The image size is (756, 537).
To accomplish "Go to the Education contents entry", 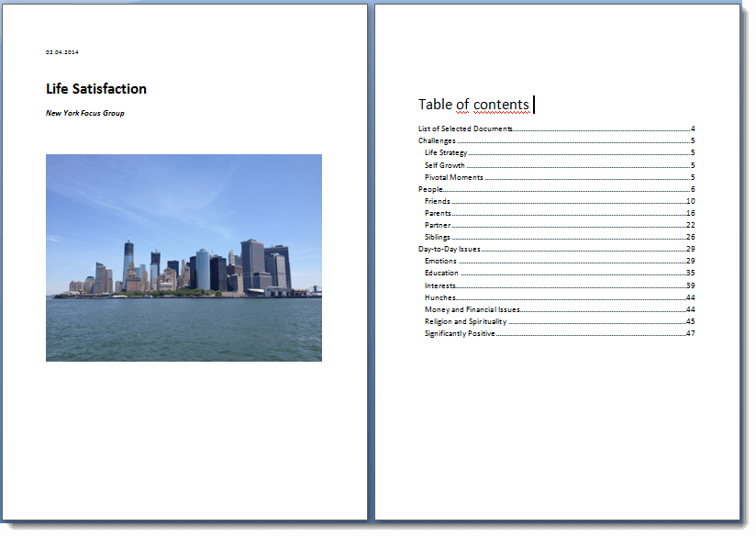I will coord(441,273).
